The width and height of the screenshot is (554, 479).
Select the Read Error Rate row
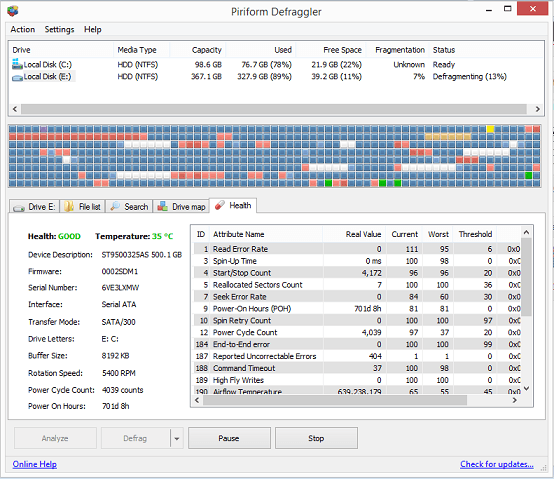[357, 249]
